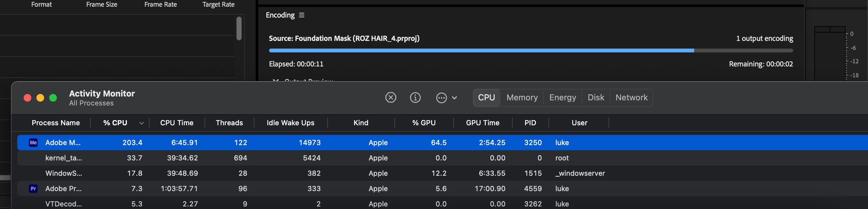Sort by the Idle Wake Ups column
This screenshot has height=209, width=868.
pyautogui.click(x=291, y=123)
